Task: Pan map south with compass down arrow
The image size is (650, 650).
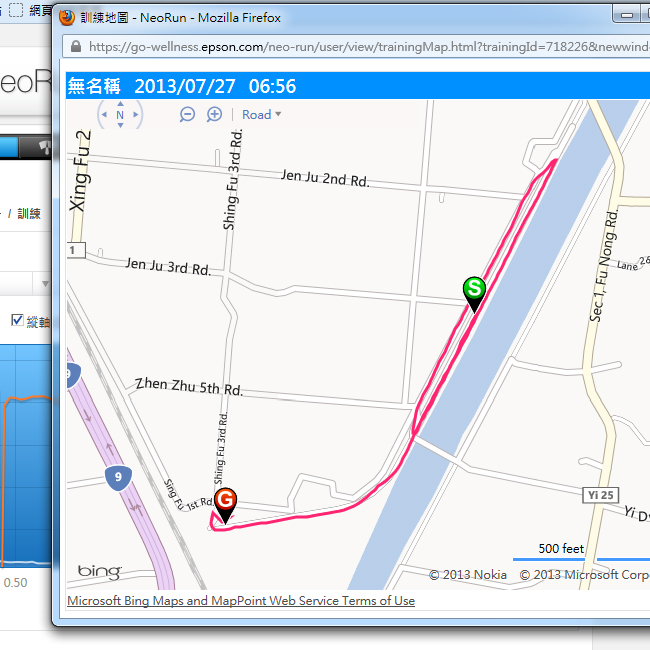Action: click(120, 125)
